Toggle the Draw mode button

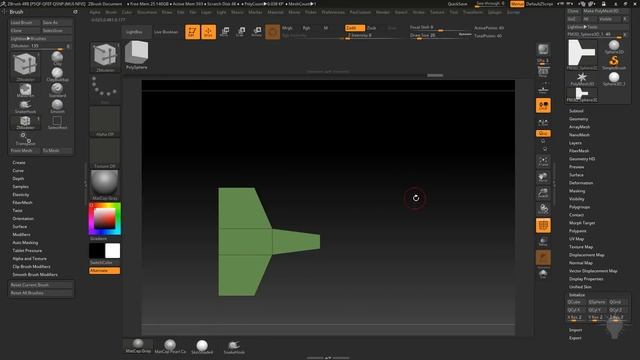(209, 32)
